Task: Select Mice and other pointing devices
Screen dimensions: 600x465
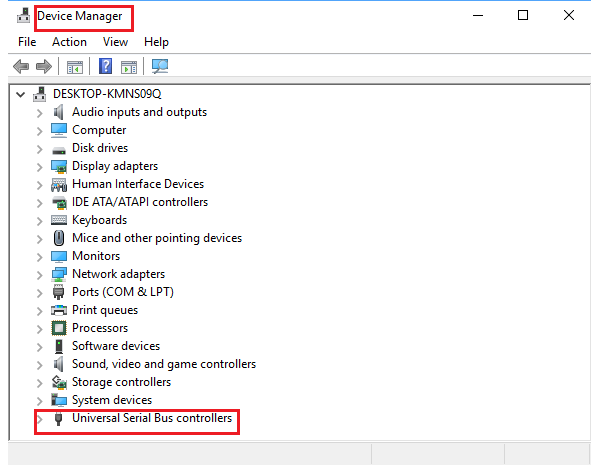Action: pos(156,238)
